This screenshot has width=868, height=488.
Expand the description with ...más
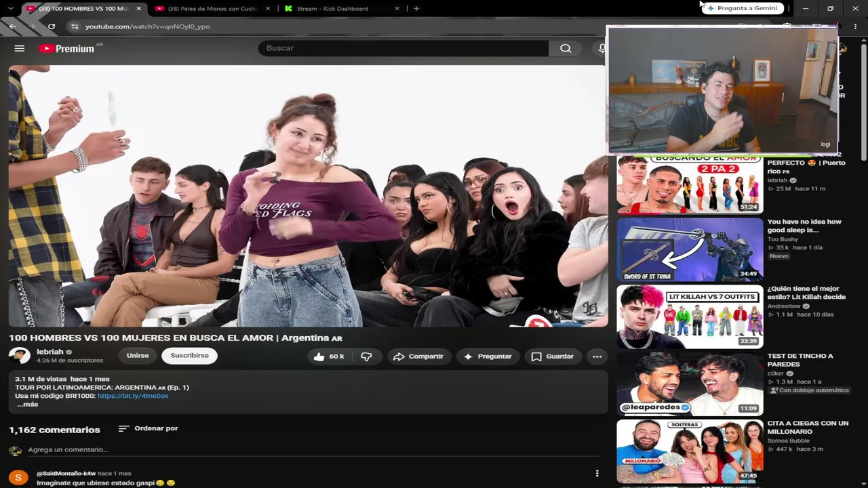(x=27, y=405)
